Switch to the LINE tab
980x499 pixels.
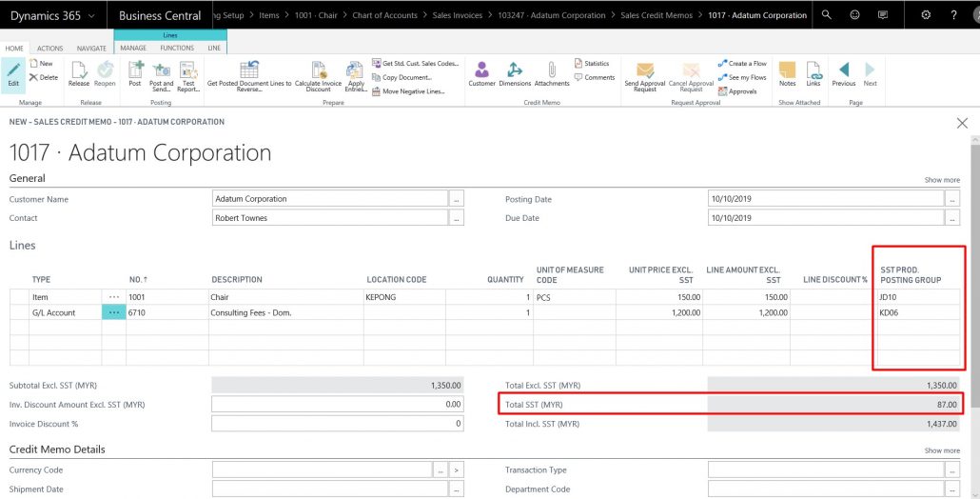[x=214, y=49]
